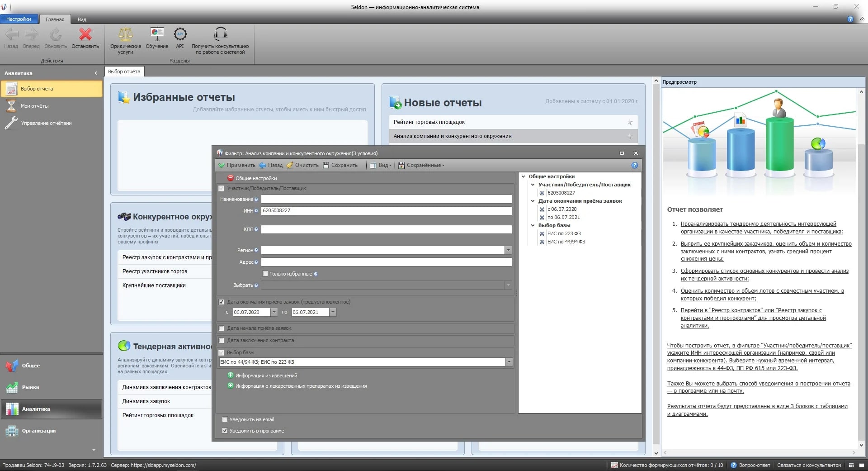Check Уведомить на email

point(225,419)
